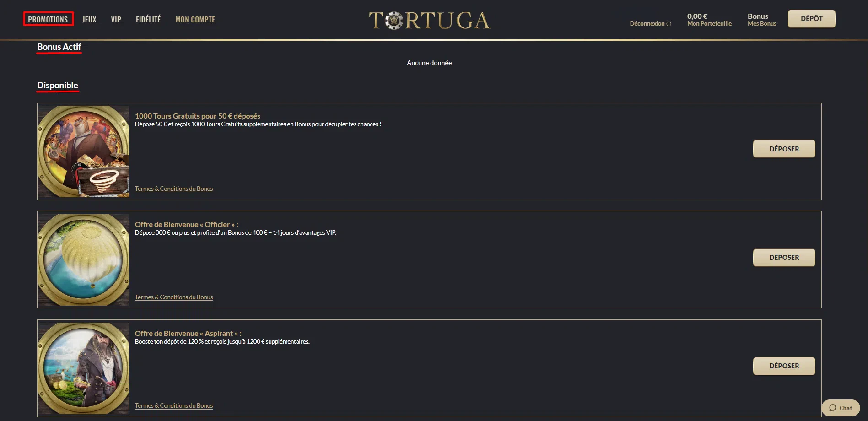Click Déposer for the Aspirant welcome offer
Image resolution: width=868 pixels, height=421 pixels.
coord(784,366)
